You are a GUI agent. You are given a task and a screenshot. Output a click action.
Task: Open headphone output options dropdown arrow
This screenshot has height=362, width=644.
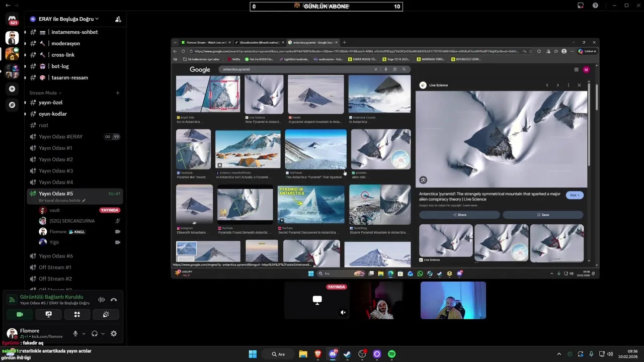tap(103, 333)
